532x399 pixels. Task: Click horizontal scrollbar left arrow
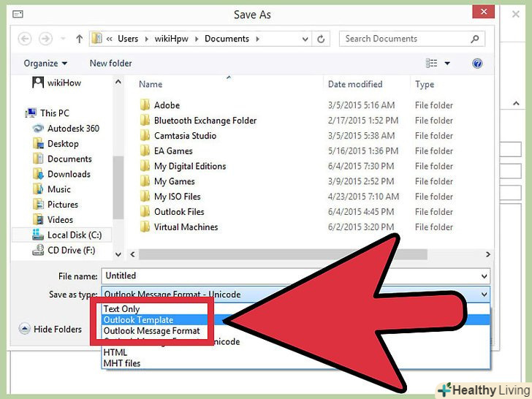(133, 254)
